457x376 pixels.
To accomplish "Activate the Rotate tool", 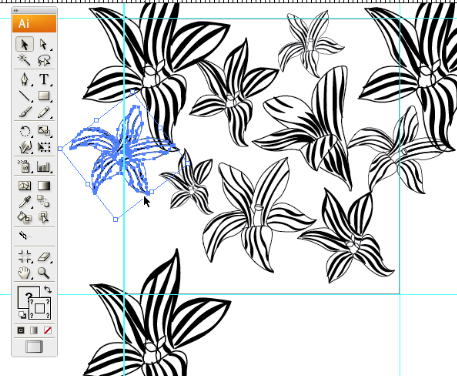I will click(25, 131).
